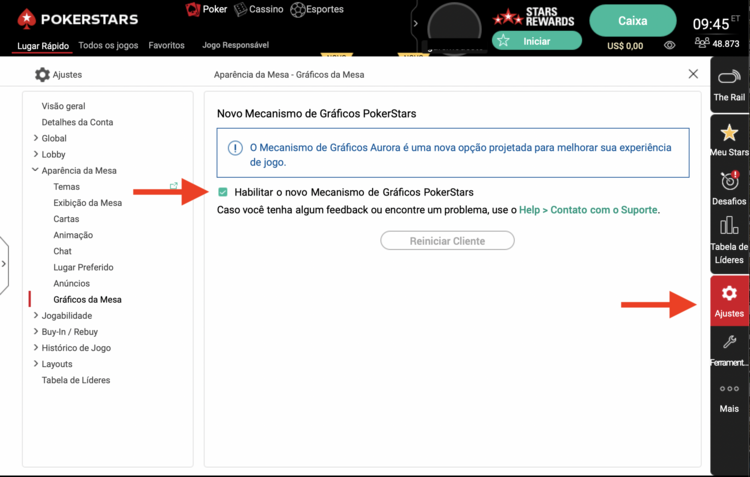Click the Aurora graphics info message text
This screenshot has width=750, height=477.
pos(461,155)
